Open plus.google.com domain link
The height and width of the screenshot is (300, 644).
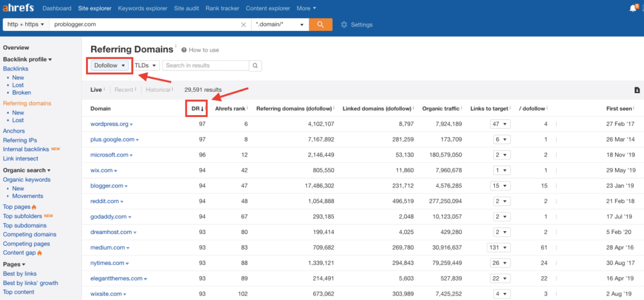point(113,140)
